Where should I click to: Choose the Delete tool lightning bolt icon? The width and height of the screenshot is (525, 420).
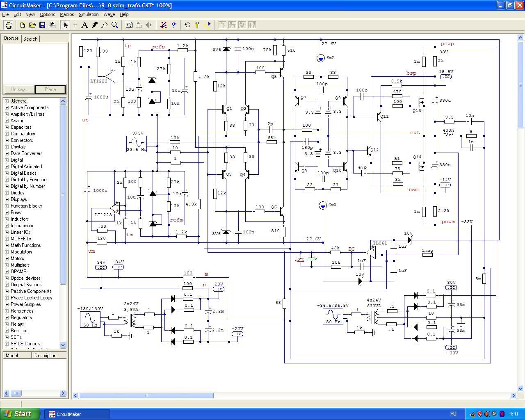tap(95, 25)
